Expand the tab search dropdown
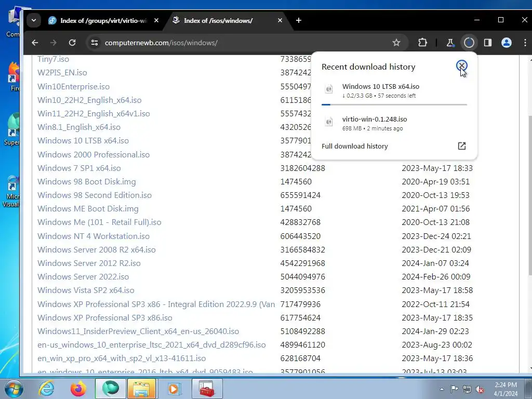 point(34,20)
